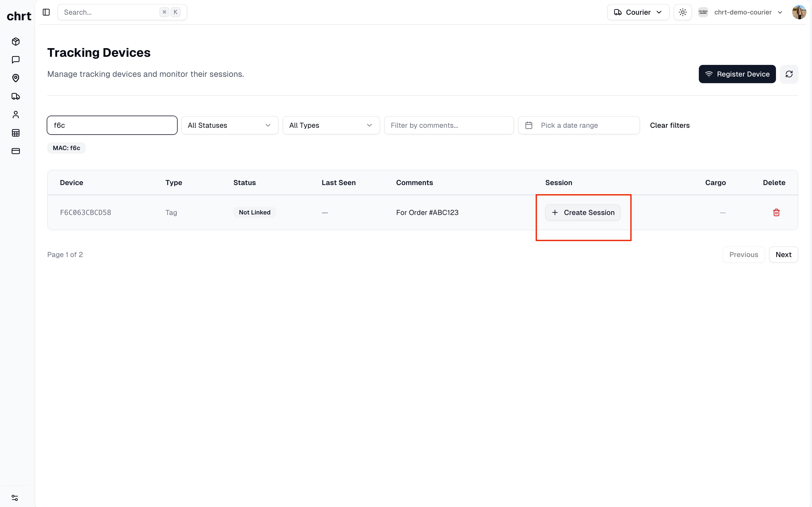Click the refresh devices icon button
The width and height of the screenshot is (812, 507).
pos(789,74)
